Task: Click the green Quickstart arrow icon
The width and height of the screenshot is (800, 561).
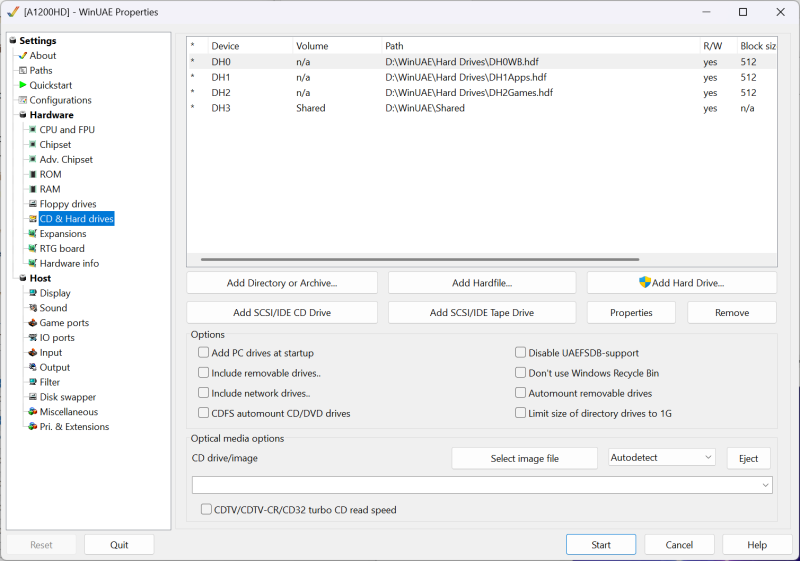Action: (x=23, y=85)
